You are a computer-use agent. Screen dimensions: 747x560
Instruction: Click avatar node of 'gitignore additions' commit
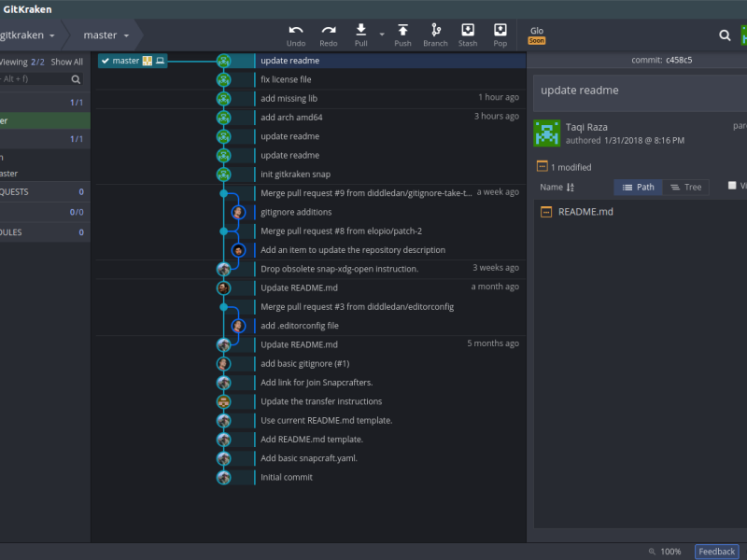coord(238,212)
